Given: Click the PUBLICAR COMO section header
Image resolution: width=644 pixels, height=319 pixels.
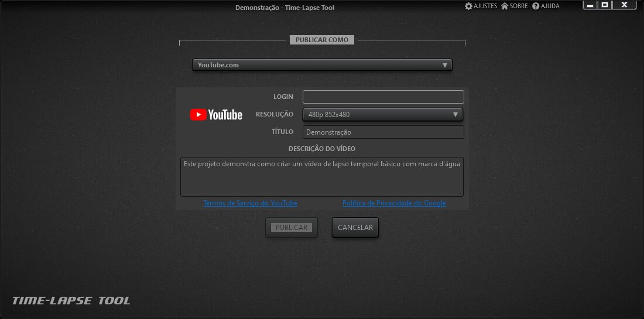Looking at the screenshot, I should coord(322,40).
